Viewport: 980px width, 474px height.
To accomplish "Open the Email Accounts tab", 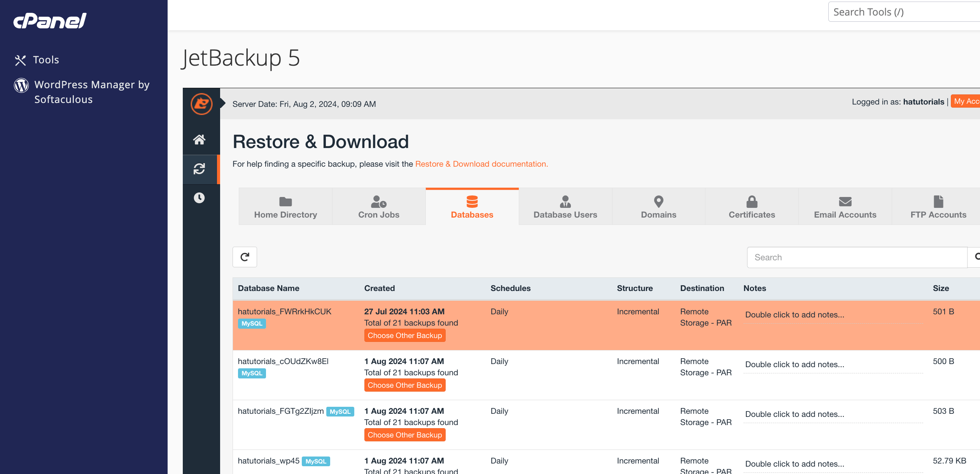I will [x=845, y=207].
